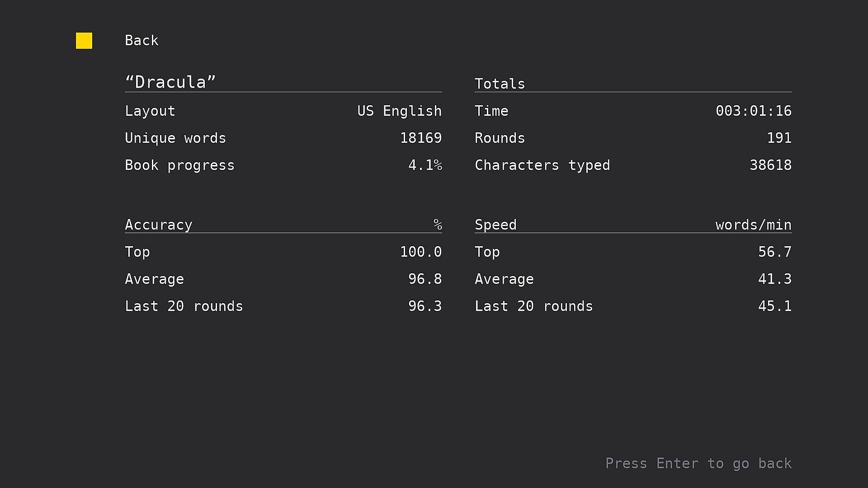
Task: Click the Characters typed value 38618
Action: point(770,165)
